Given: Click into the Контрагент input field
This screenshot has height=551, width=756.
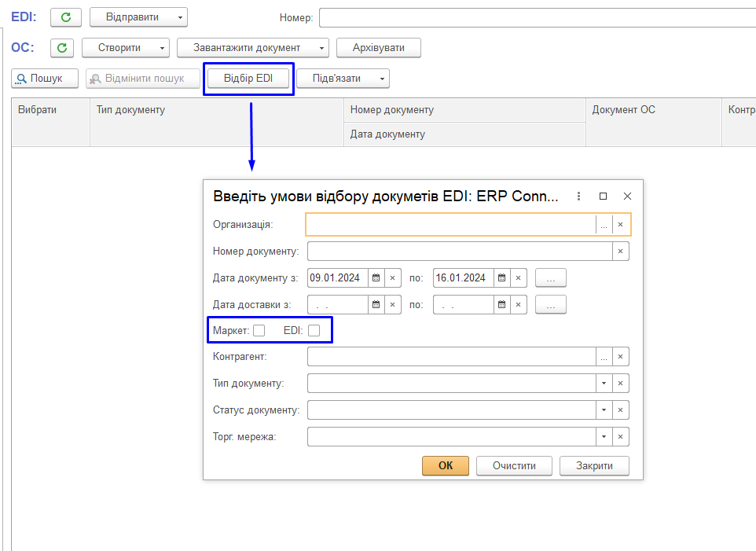Looking at the screenshot, I should 451,357.
